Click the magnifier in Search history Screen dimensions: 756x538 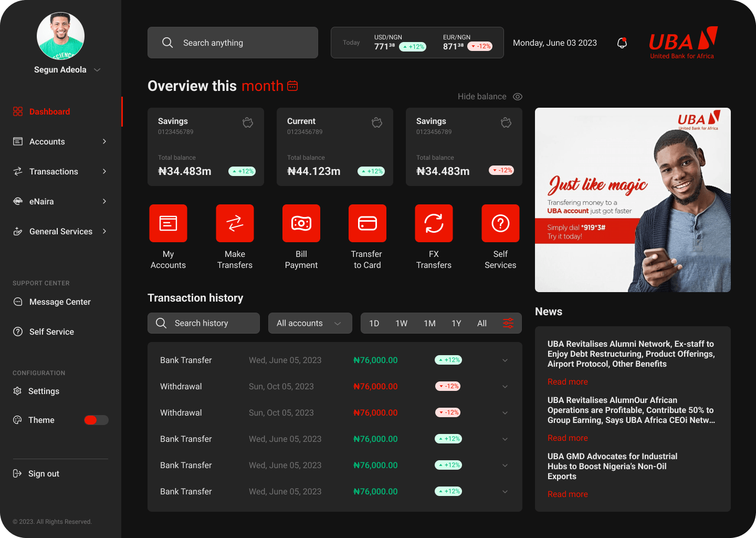pyautogui.click(x=161, y=323)
